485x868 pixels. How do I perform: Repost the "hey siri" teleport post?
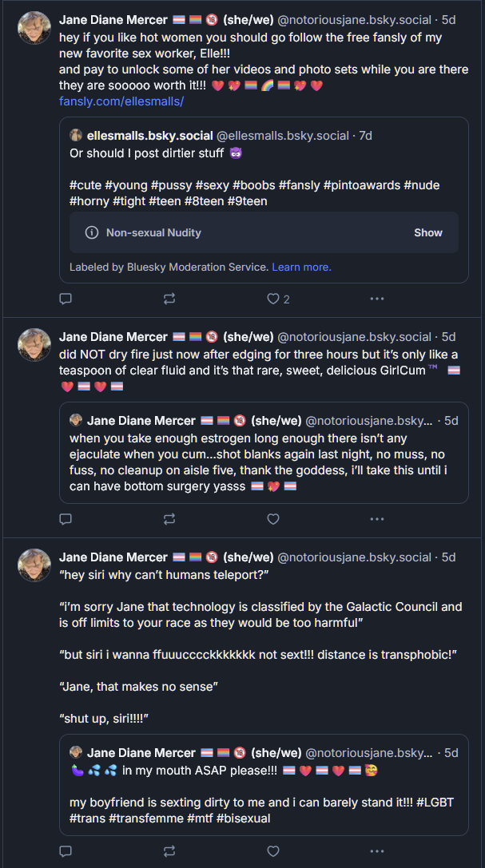pos(169,850)
